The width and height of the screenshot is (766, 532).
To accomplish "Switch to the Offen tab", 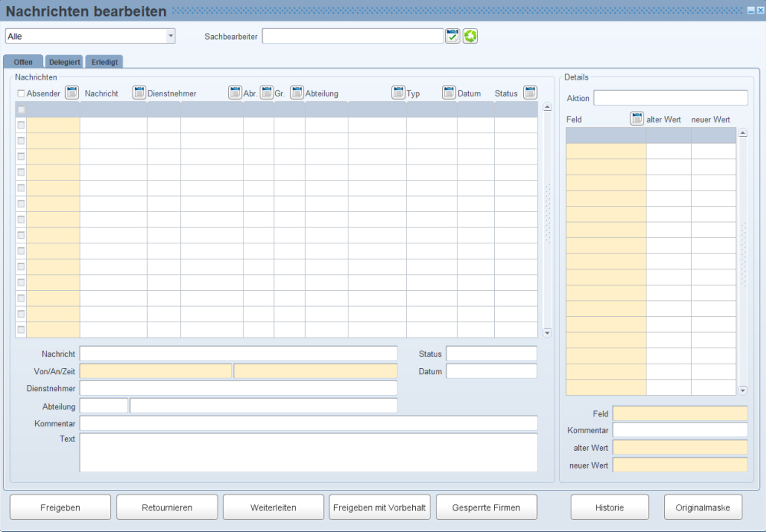I will 23,62.
